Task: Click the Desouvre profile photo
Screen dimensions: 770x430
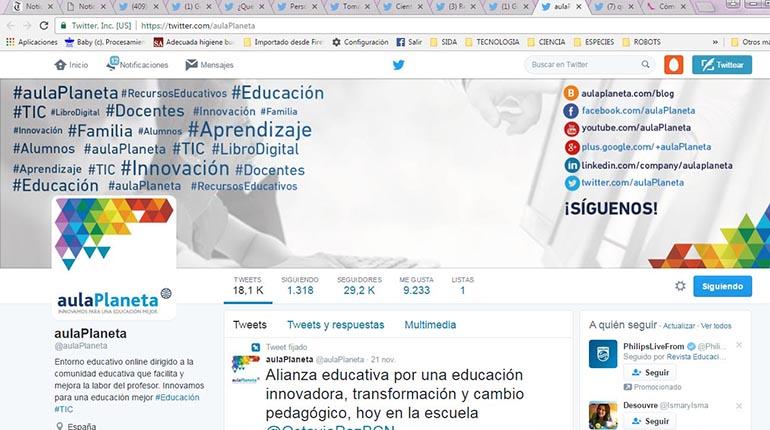Action: [x=603, y=415]
